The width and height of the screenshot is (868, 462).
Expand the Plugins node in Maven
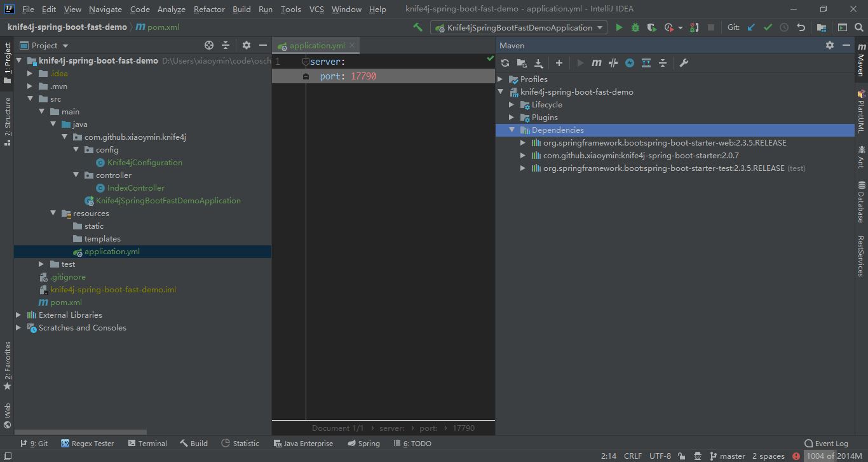(x=512, y=118)
